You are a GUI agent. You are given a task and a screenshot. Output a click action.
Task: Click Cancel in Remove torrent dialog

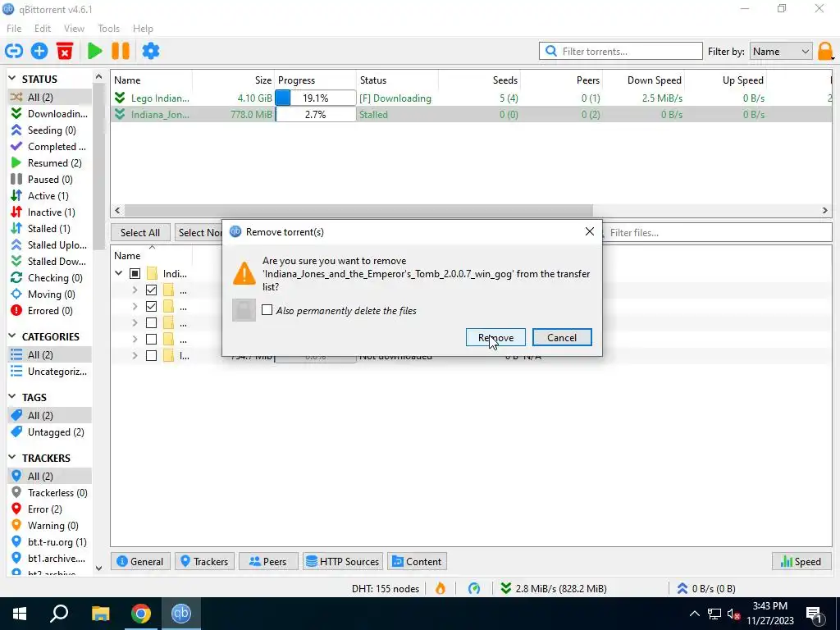coord(562,337)
